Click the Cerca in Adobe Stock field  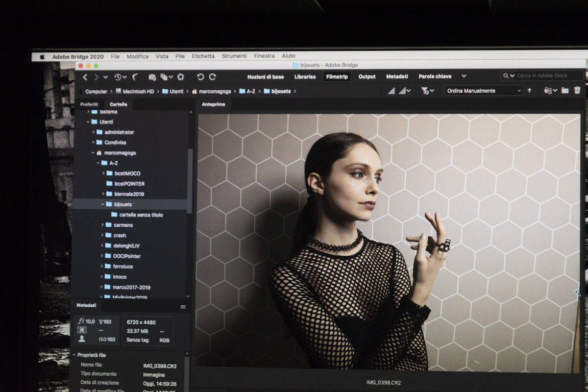(x=546, y=76)
